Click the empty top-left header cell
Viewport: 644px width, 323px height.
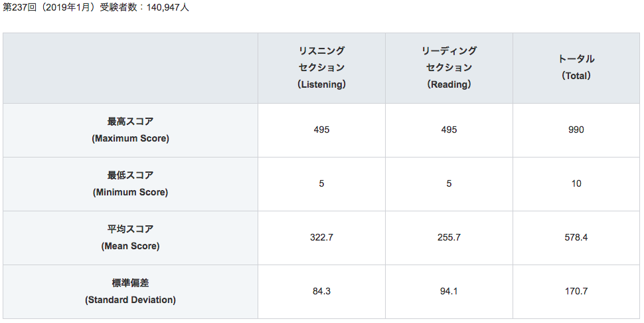click(131, 68)
